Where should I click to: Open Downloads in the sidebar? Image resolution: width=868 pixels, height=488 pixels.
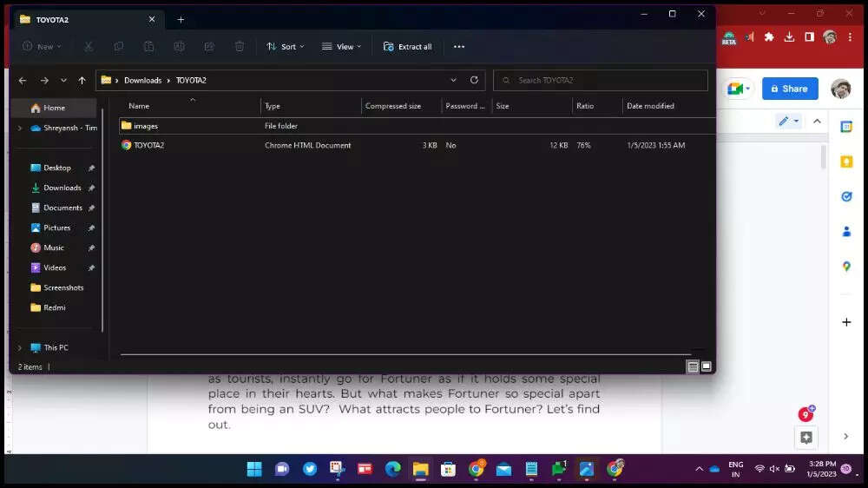(62, 188)
